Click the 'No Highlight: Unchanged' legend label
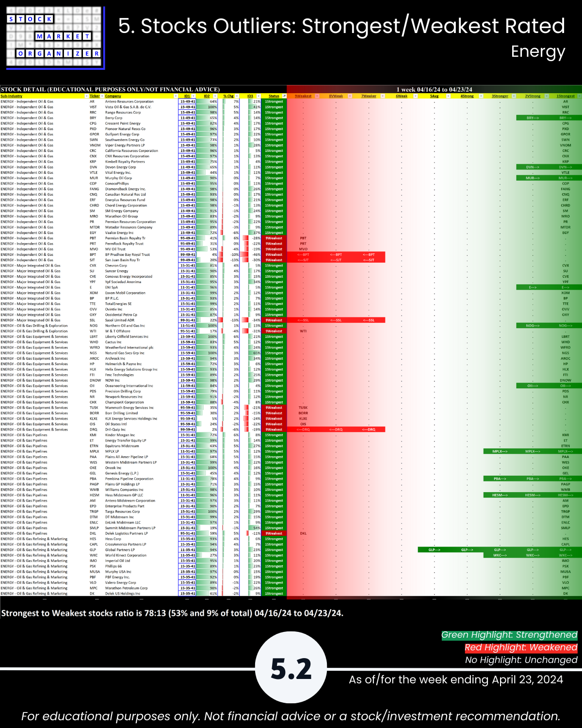The width and height of the screenshot is (582, 728). (x=521, y=660)
